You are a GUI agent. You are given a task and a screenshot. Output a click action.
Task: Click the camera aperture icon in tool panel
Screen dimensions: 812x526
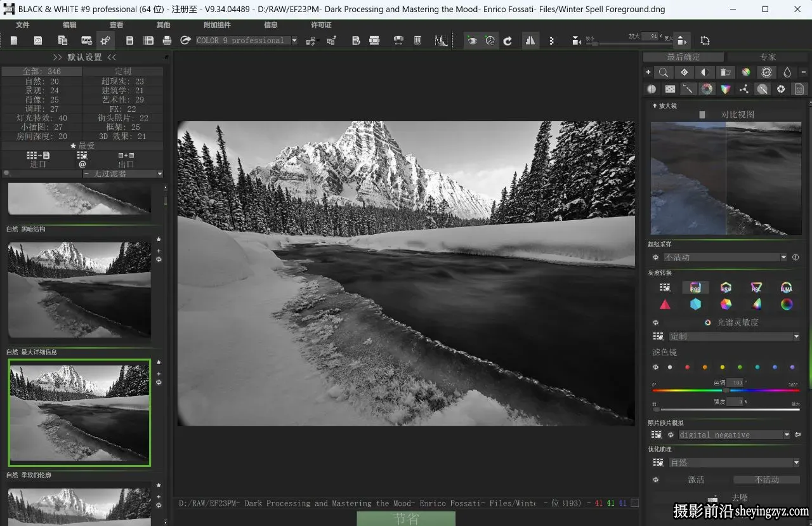pos(781,89)
